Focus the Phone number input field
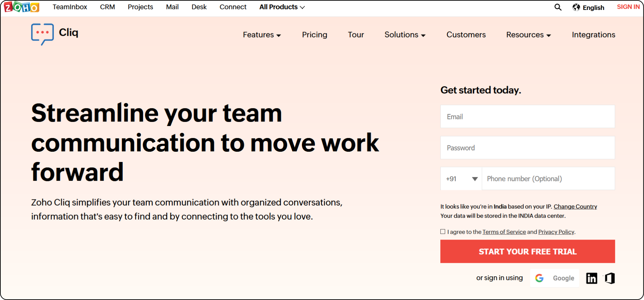 coord(549,178)
